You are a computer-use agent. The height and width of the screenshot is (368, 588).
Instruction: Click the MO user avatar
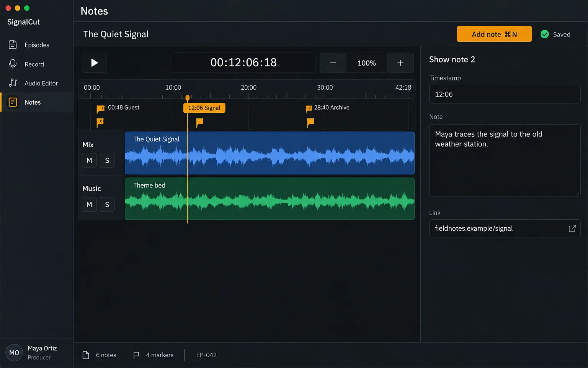point(14,353)
